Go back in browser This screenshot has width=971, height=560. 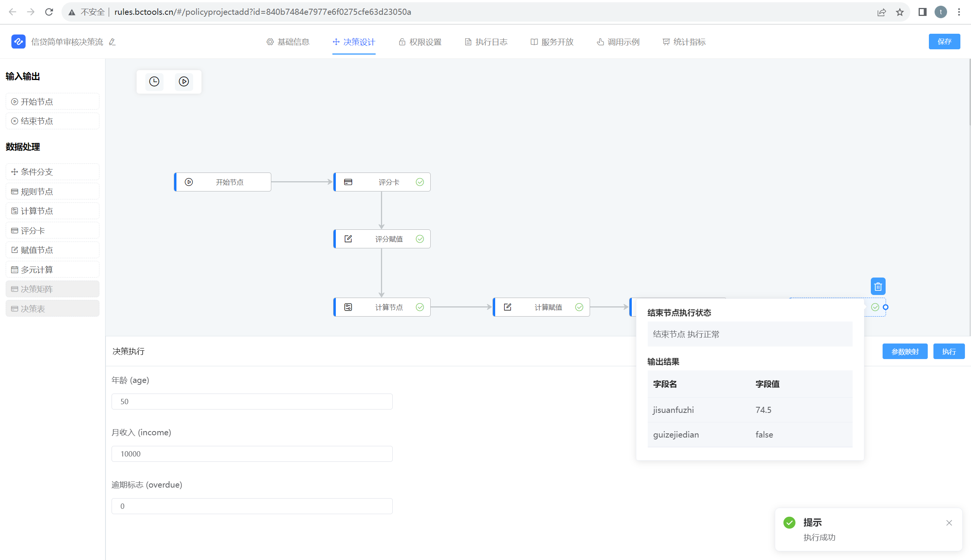(x=12, y=12)
